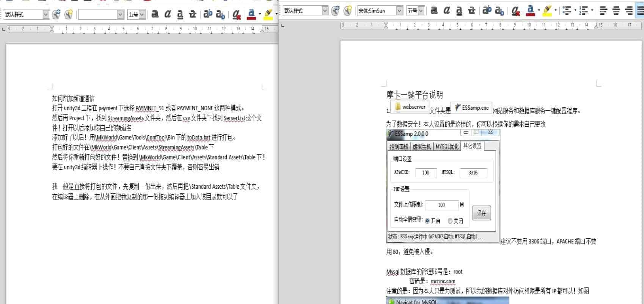Viewport: 644px width, 304px height.
Task: Center align text in the right window
Action: 616,10
